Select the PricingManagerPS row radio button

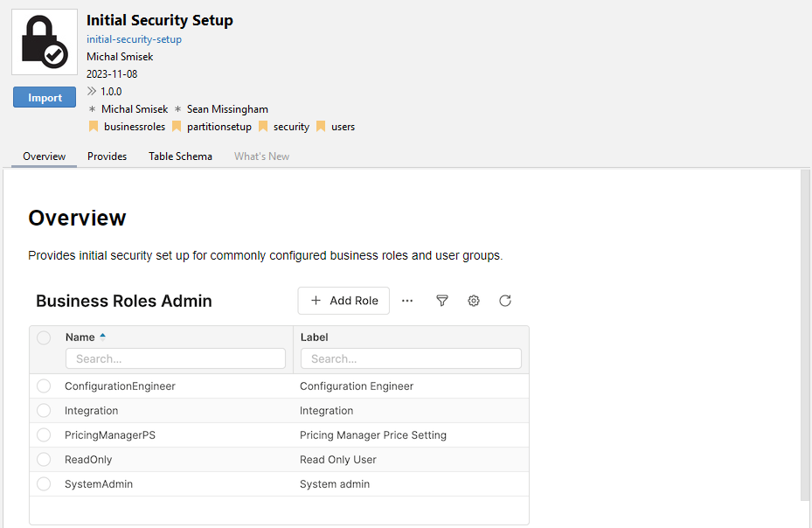click(44, 435)
